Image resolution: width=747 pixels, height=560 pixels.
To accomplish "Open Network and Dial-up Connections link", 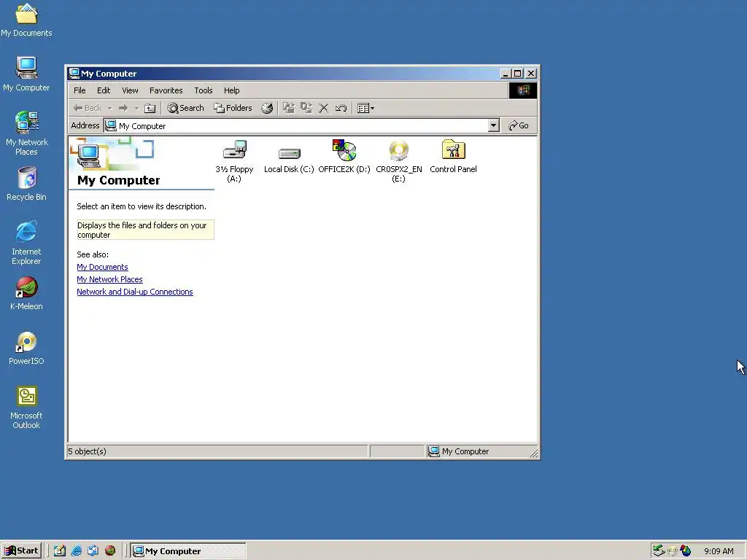I will point(135,292).
